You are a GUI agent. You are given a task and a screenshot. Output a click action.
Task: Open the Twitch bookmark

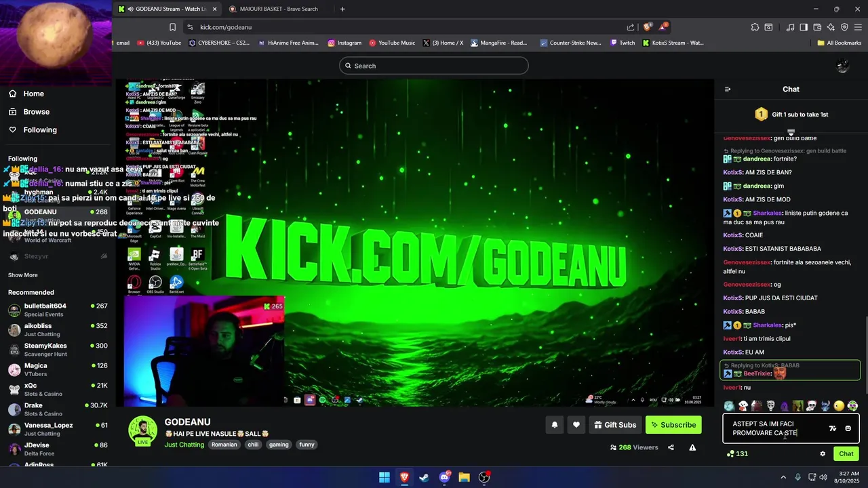point(623,43)
